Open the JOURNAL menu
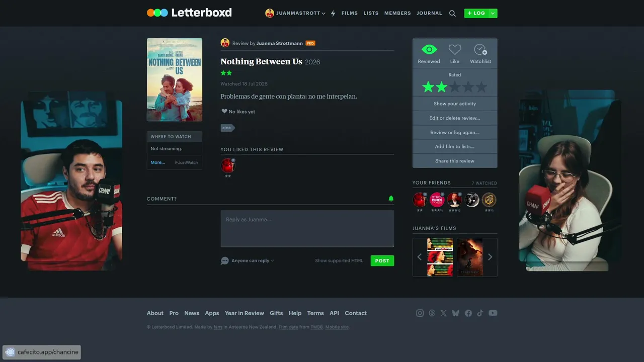Image resolution: width=644 pixels, height=362 pixels. coord(429,13)
